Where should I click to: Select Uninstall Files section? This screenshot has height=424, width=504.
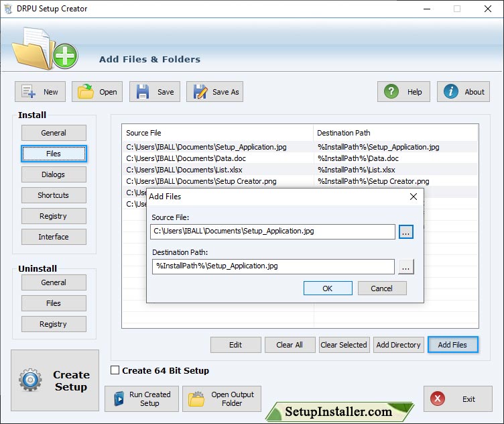[54, 303]
